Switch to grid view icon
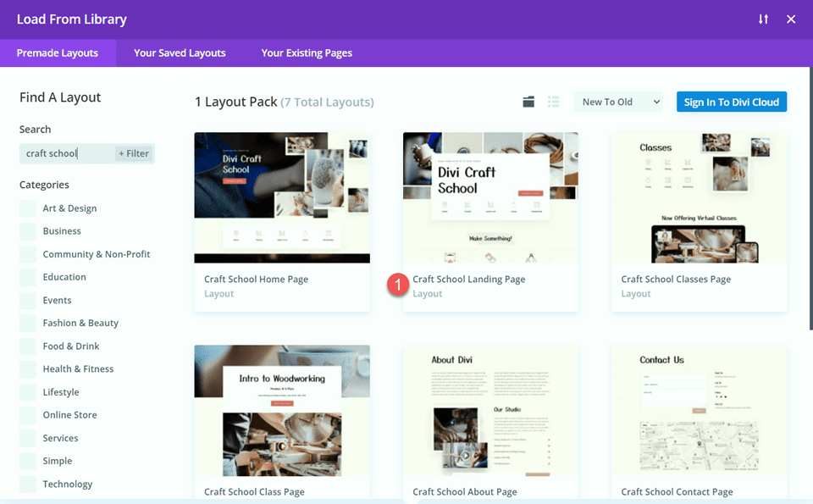813x504 pixels. [528, 102]
